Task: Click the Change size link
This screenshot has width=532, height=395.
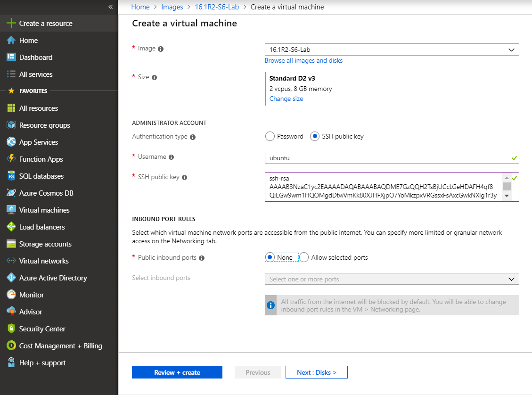Action: click(x=286, y=99)
